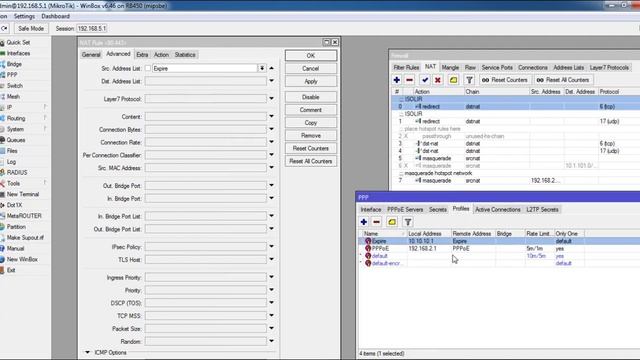Copy the NAT rule with the Copy button
640x360 pixels.
click(311, 123)
